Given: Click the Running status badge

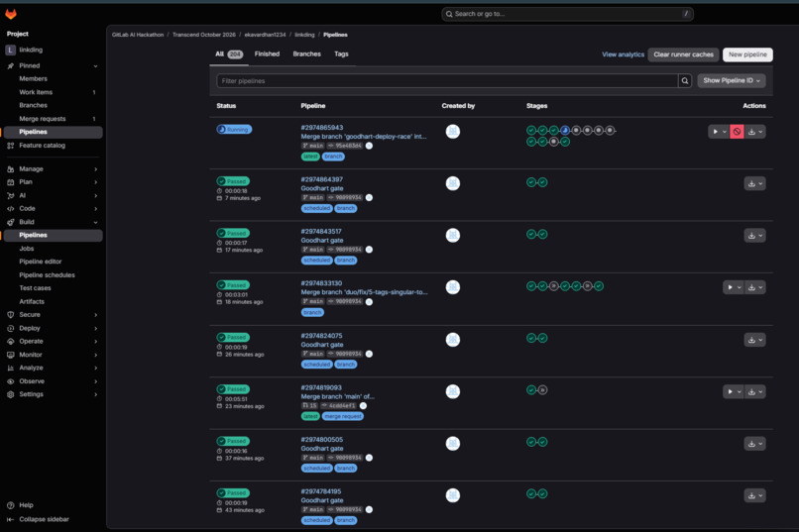Looking at the screenshot, I should (x=234, y=130).
